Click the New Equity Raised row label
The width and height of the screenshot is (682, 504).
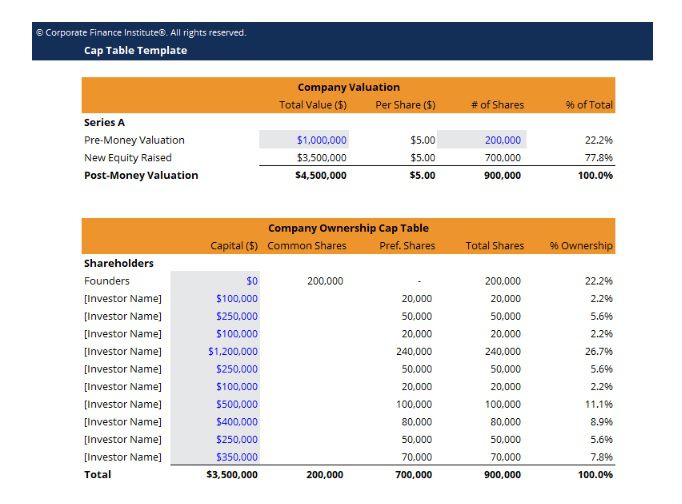[128, 158]
